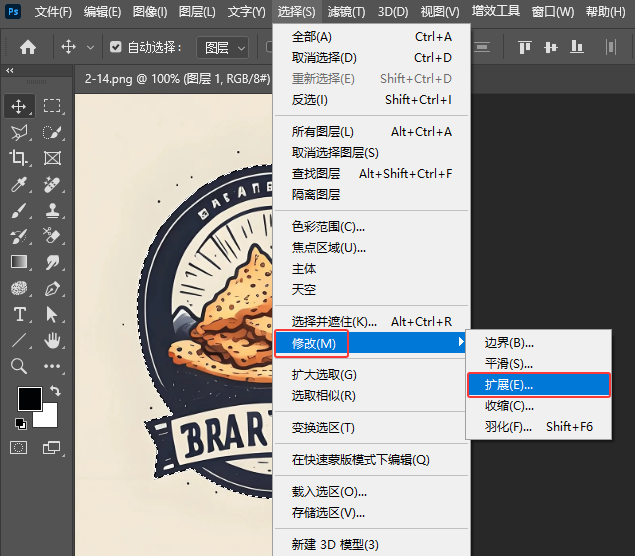Open the 窗口(W) menu

(553, 12)
